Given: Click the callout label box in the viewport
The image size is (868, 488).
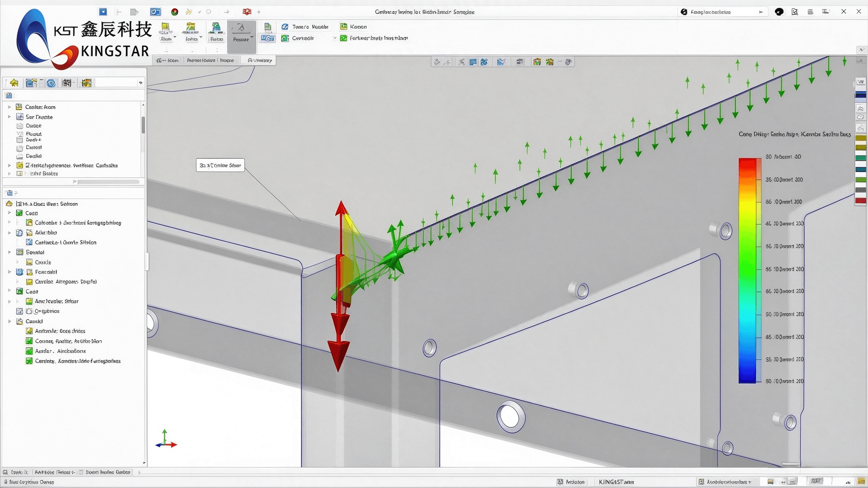Looking at the screenshot, I should pos(220,165).
